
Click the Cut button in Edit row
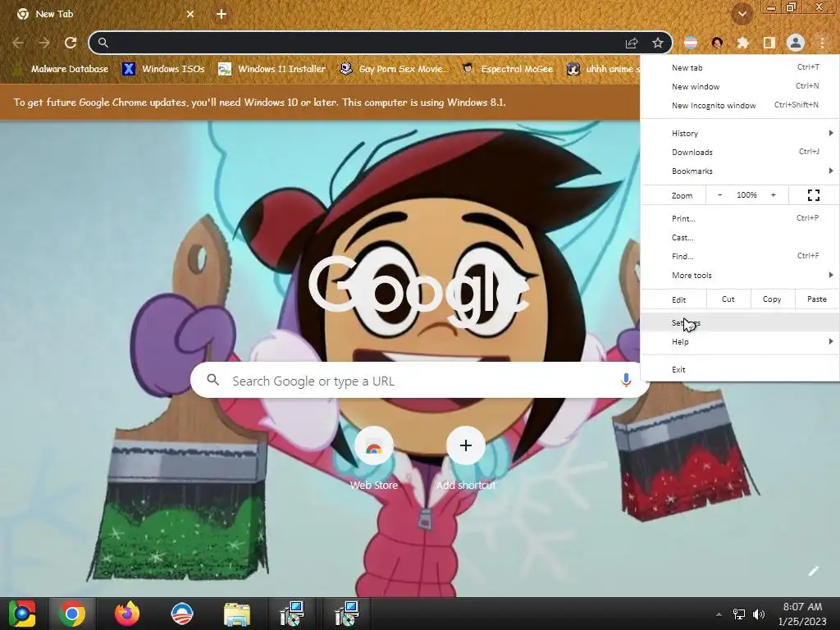point(728,299)
